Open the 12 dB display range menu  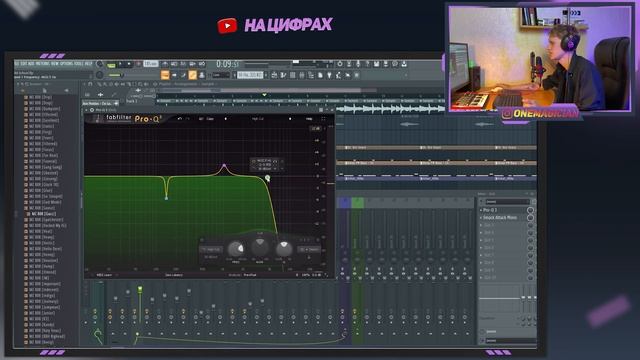click(316, 128)
